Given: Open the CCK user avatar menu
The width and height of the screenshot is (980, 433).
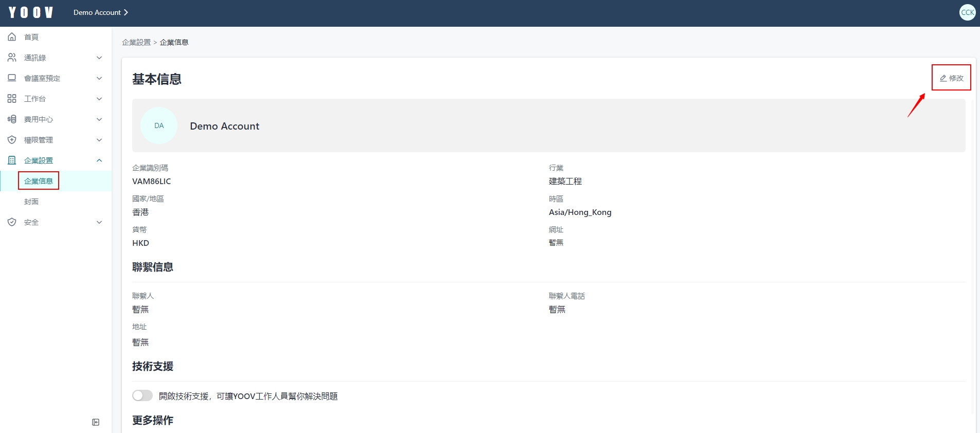Looking at the screenshot, I should click(x=967, y=12).
